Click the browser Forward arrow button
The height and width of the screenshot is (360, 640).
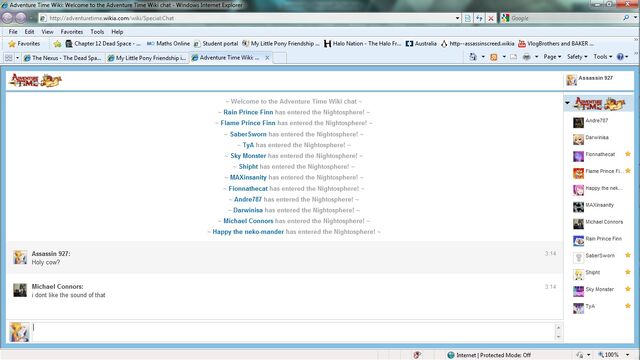(20, 18)
